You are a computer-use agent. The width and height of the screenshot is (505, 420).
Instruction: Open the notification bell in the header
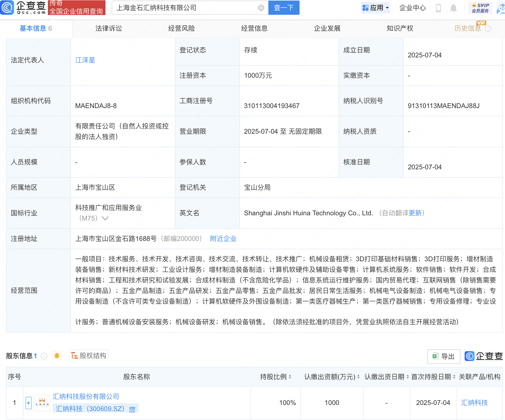(453, 8)
